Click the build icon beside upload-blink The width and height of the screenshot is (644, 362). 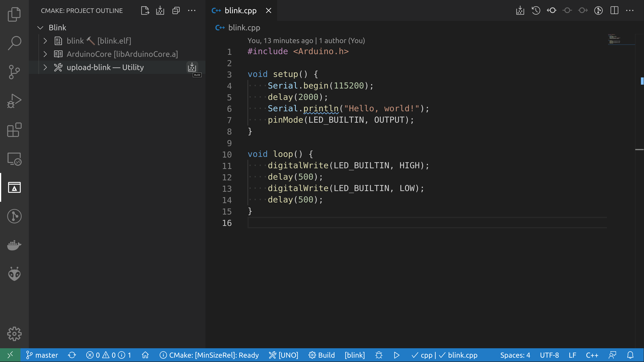click(192, 67)
